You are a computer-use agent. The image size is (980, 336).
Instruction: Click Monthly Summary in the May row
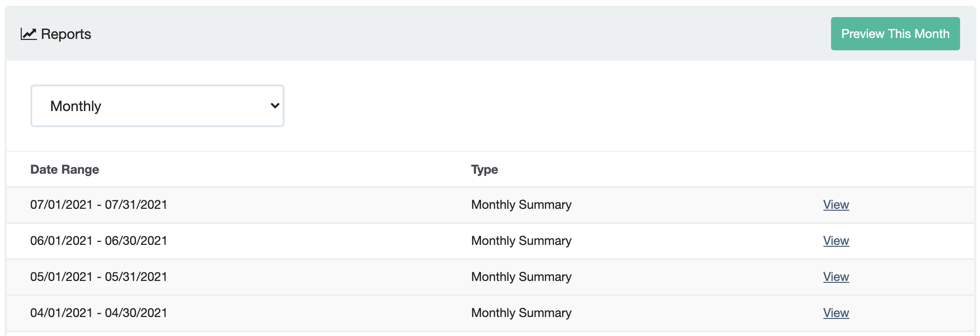point(521,277)
